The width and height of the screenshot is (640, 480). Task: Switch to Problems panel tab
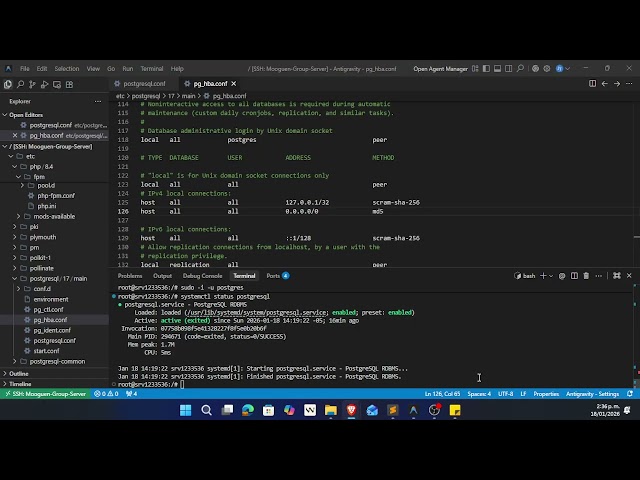click(x=130, y=276)
